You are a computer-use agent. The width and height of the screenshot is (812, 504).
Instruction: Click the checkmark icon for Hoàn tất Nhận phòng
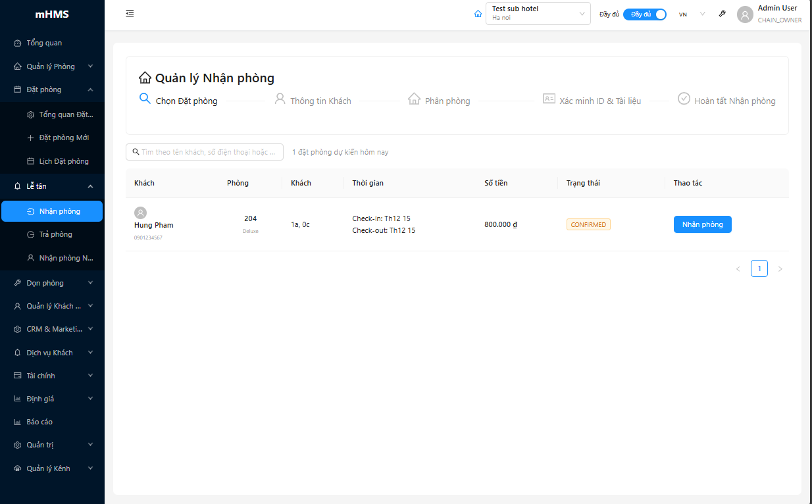(x=684, y=99)
